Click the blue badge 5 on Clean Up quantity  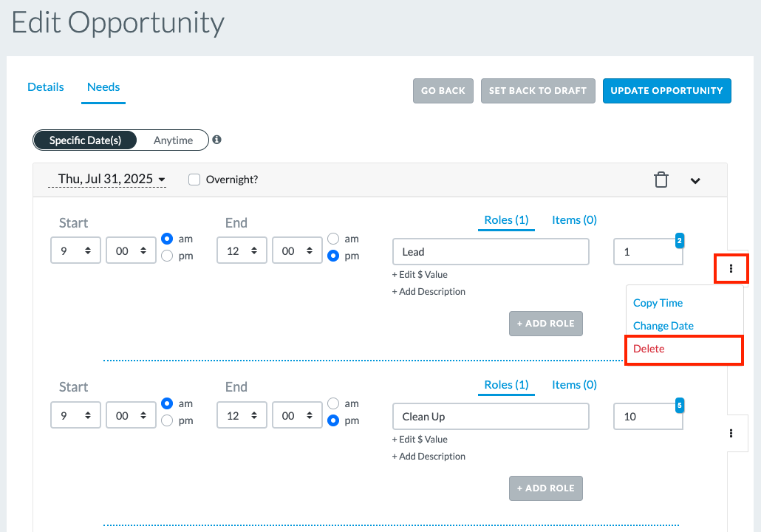[x=680, y=406]
